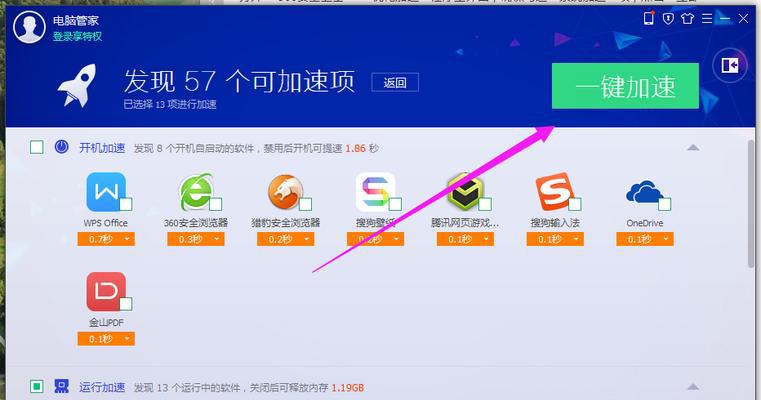The height and width of the screenshot is (400, 761).
Task: Tick the 开机加速 section checkbox
Action: click(x=36, y=147)
